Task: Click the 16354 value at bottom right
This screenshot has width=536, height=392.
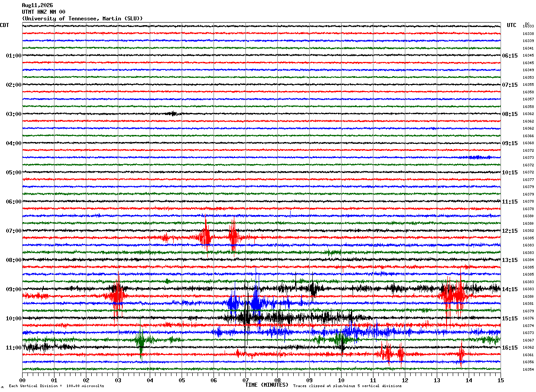Action: coord(528,369)
